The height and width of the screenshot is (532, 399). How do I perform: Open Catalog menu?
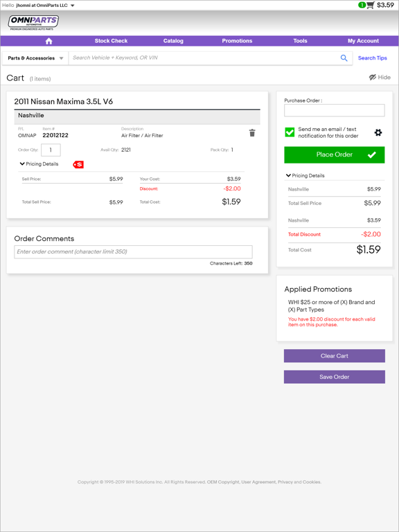[x=173, y=41]
